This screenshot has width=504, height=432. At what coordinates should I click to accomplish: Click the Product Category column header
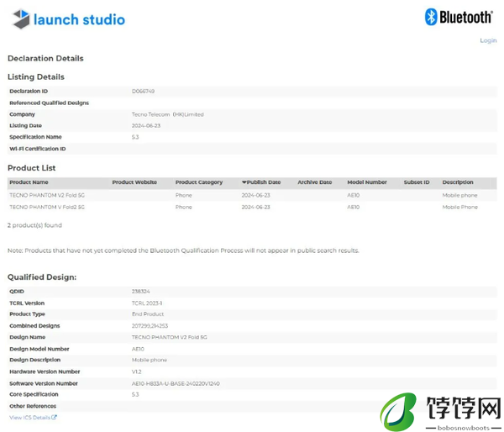[199, 182]
